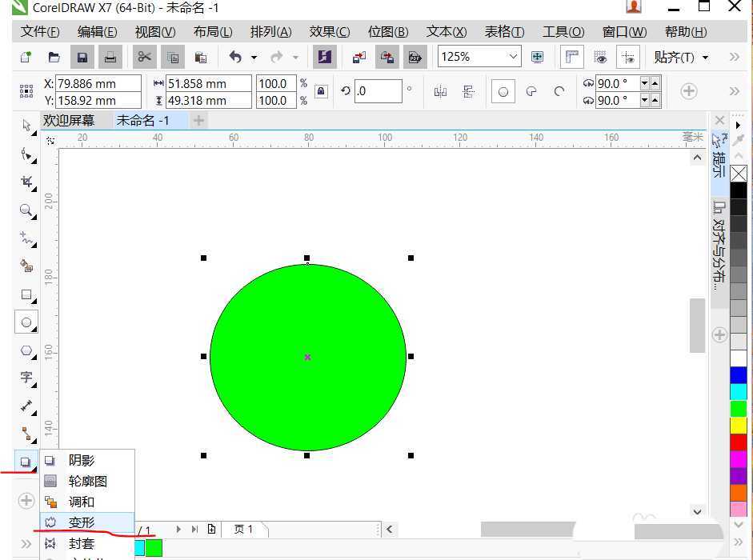753x560 pixels.
Task: Select the Polygon tool
Action: (x=26, y=350)
